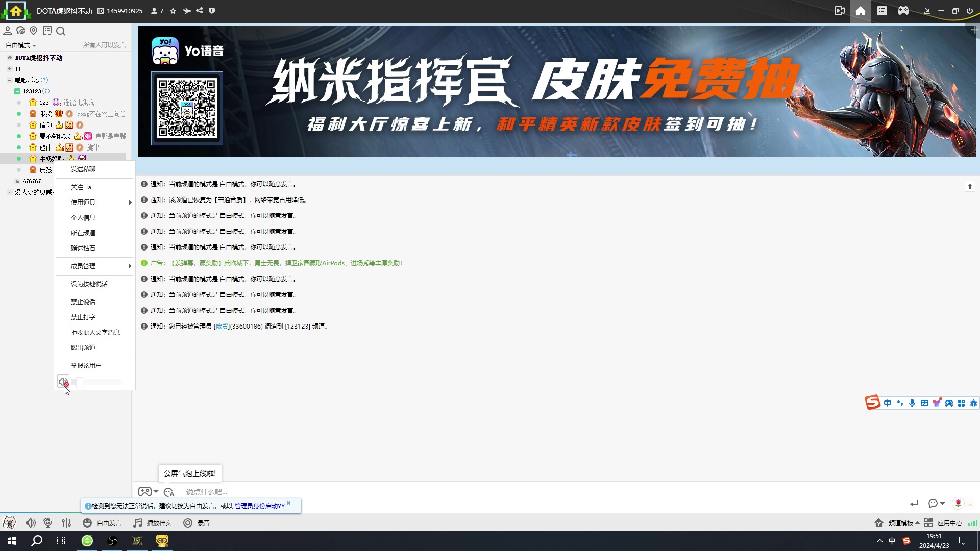Open the gamepad games icon at top right
980x551 pixels.
click(x=903, y=11)
